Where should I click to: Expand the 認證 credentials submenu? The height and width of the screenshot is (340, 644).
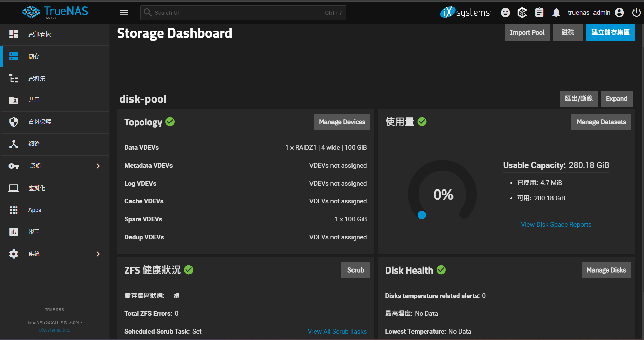pos(98,166)
